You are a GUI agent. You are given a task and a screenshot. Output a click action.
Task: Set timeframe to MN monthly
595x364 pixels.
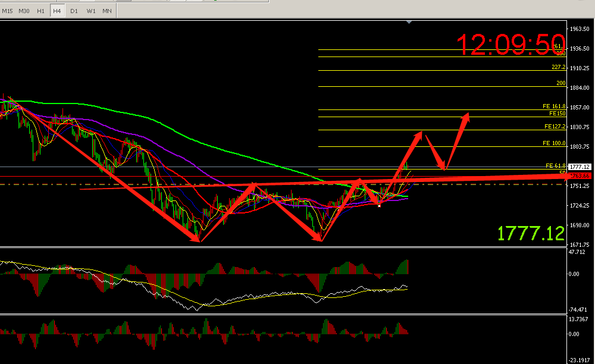107,11
